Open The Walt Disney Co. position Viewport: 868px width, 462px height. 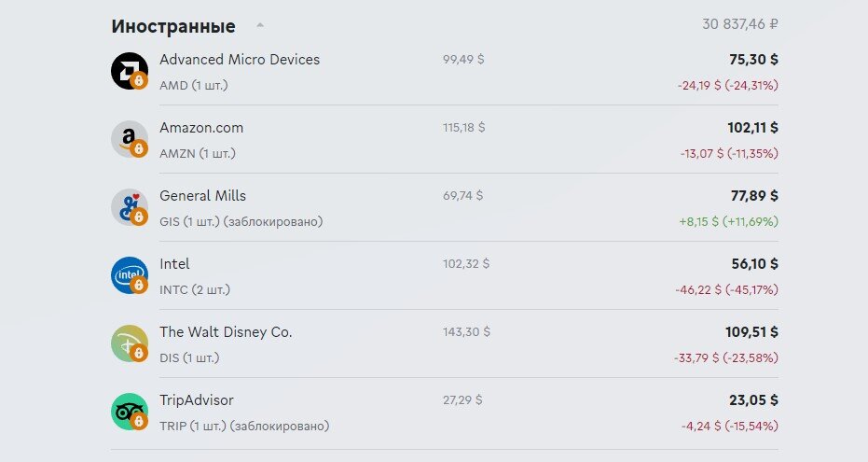click(445, 344)
